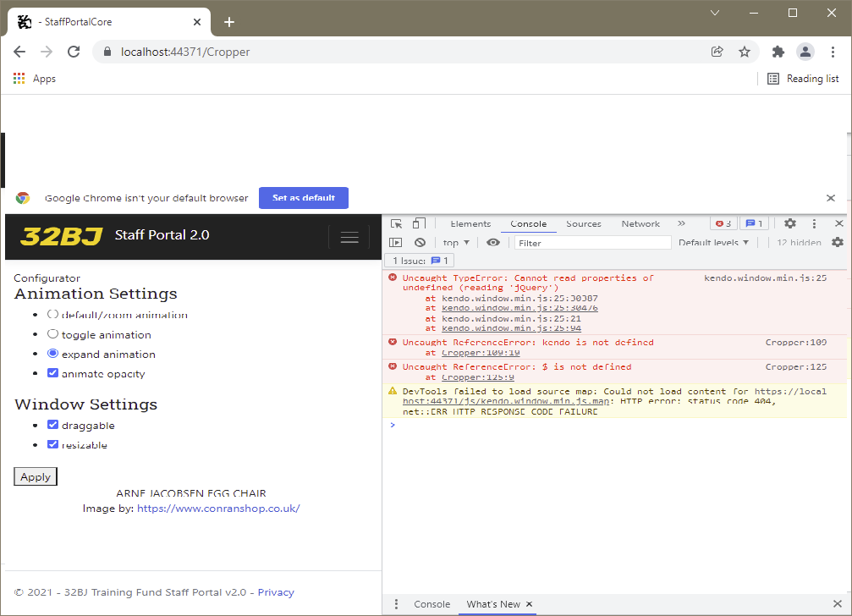Image resolution: width=852 pixels, height=616 pixels.
Task: Switch to the Network tab
Action: click(x=640, y=224)
